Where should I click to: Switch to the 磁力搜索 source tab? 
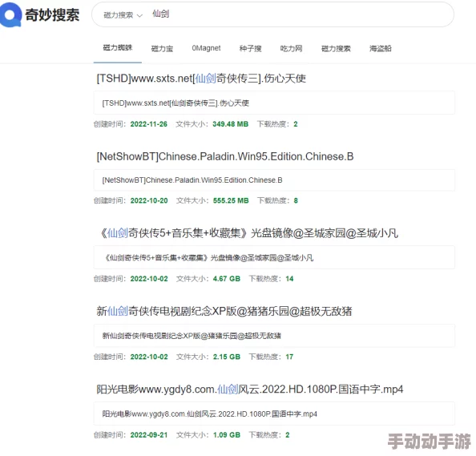pyautogui.click(x=336, y=48)
